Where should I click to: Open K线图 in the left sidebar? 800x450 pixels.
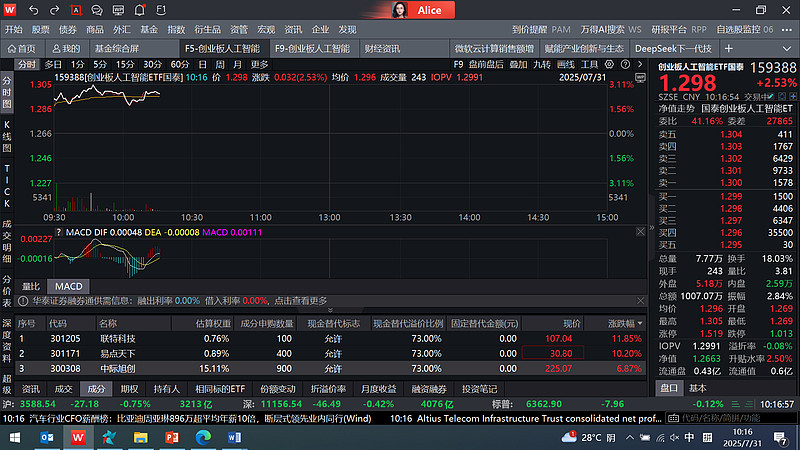(x=7, y=136)
